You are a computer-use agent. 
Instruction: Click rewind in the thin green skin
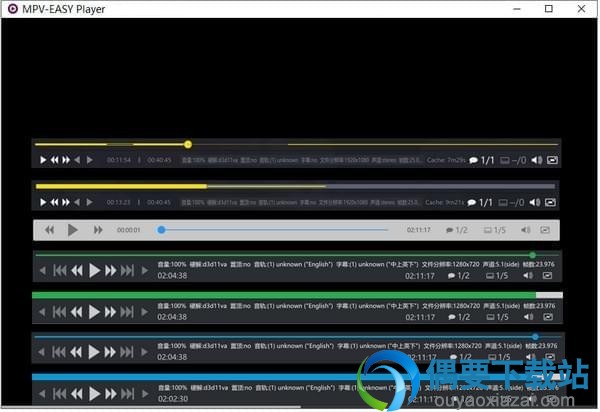77,270
